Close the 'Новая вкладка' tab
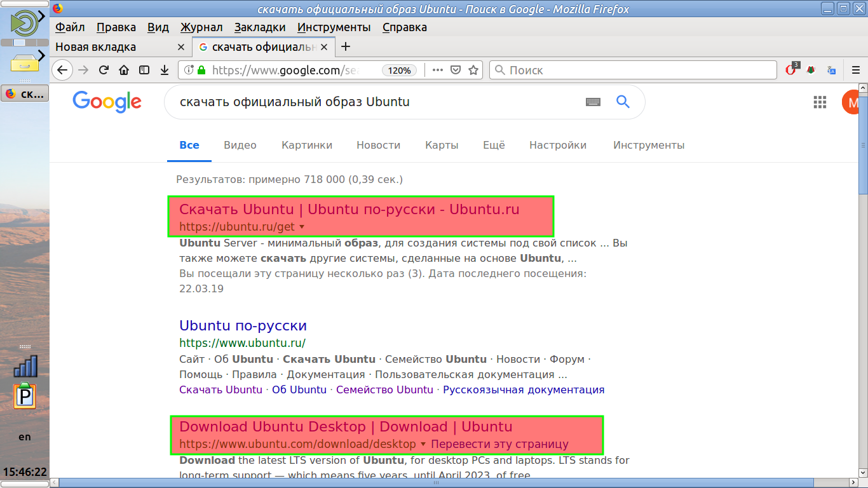Image resolution: width=868 pixels, height=488 pixels. [180, 47]
